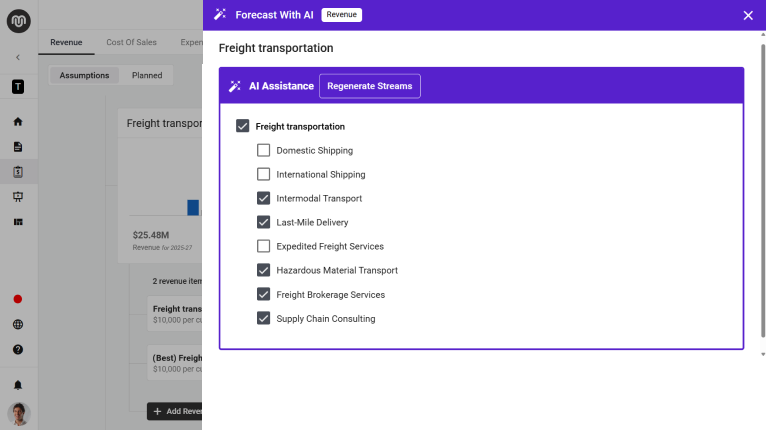Uncheck Supply Chain Consulting stream
This screenshot has height=430, width=766.
[x=264, y=319]
